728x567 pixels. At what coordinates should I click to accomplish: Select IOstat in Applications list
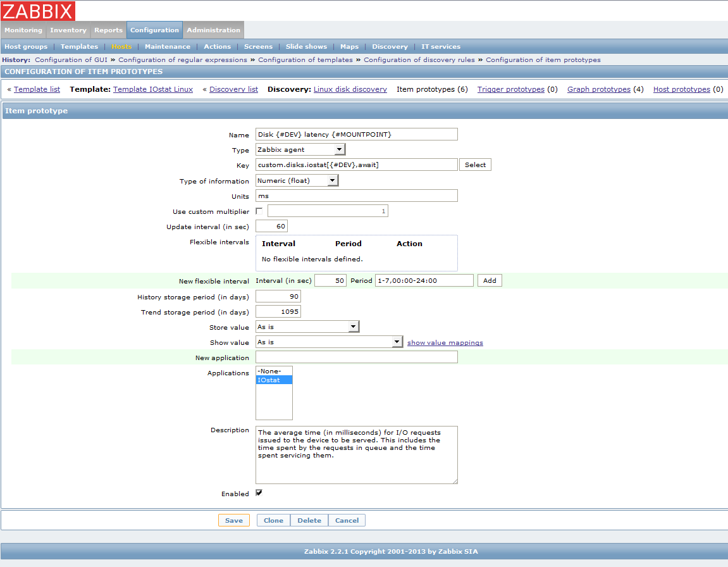point(274,380)
